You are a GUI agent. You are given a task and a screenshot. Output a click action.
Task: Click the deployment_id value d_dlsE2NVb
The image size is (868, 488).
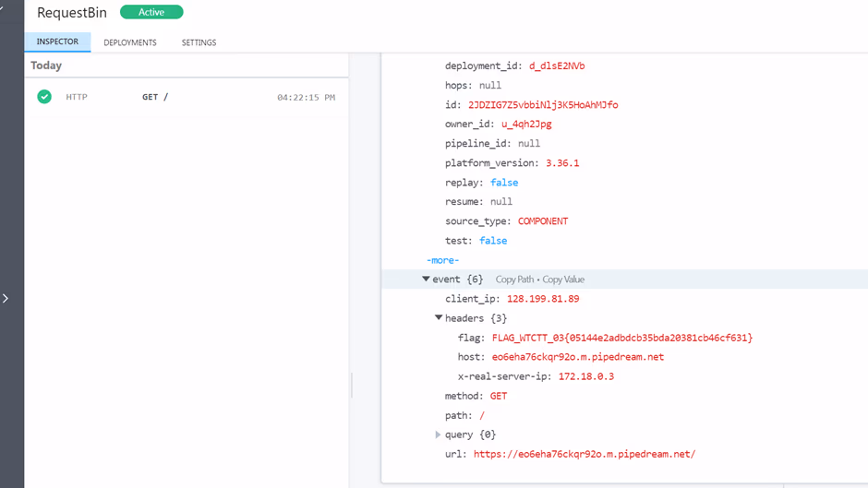(557, 65)
